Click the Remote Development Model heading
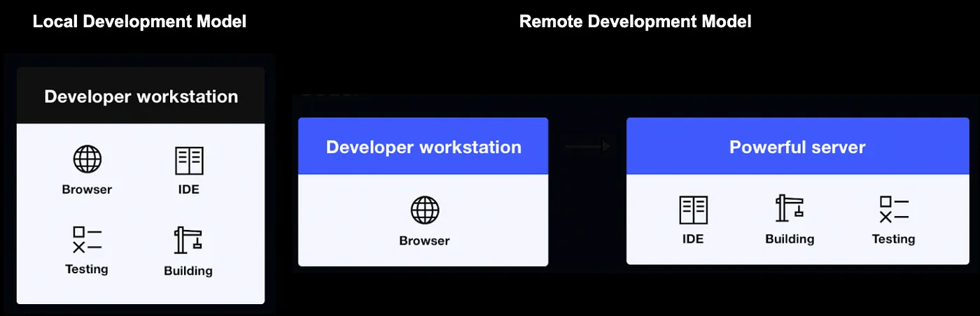The width and height of the screenshot is (980, 316). tap(635, 22)
